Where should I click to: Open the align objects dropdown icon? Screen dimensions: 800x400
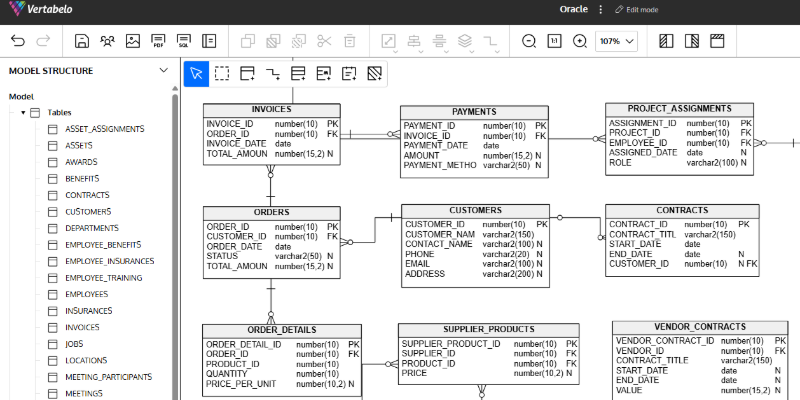pos(414,41)
